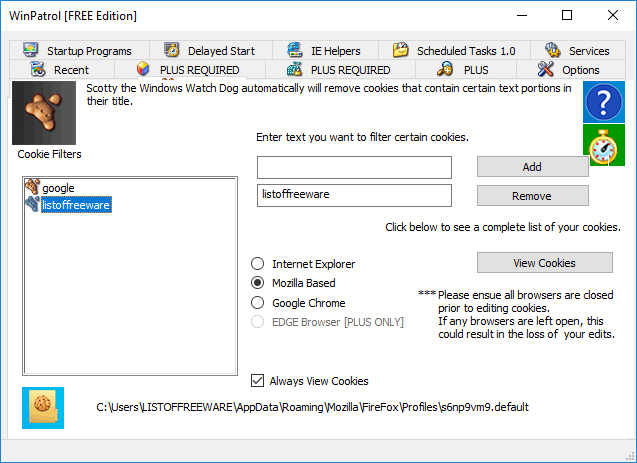Screen dimensions: 637x463
Task: Click the Options wrench and screwdriver icon
Action: (545, 69)
